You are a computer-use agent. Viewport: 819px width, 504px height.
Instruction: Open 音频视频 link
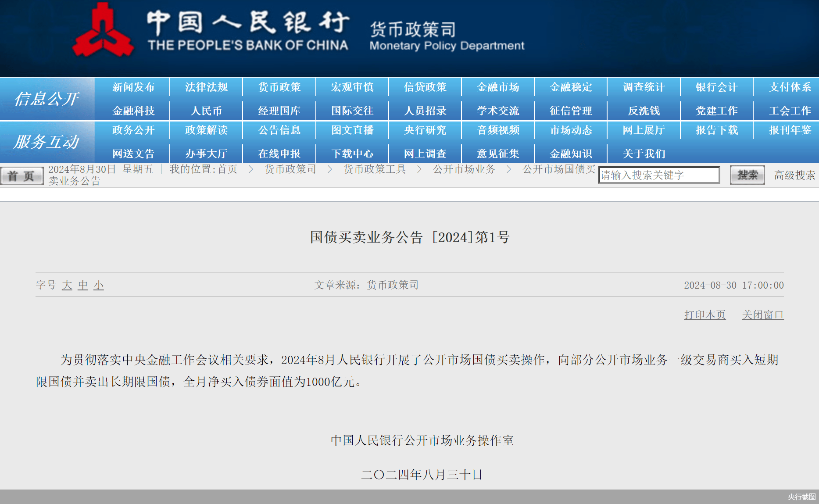pos(498,130)
